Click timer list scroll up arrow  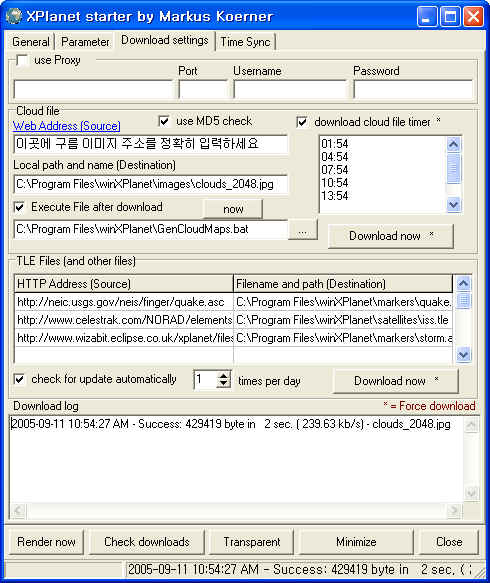tap(454, 144)
